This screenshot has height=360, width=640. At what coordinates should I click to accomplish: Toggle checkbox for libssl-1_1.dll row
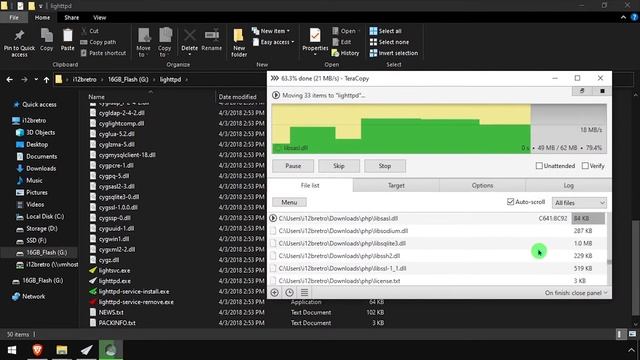(273, 269)
